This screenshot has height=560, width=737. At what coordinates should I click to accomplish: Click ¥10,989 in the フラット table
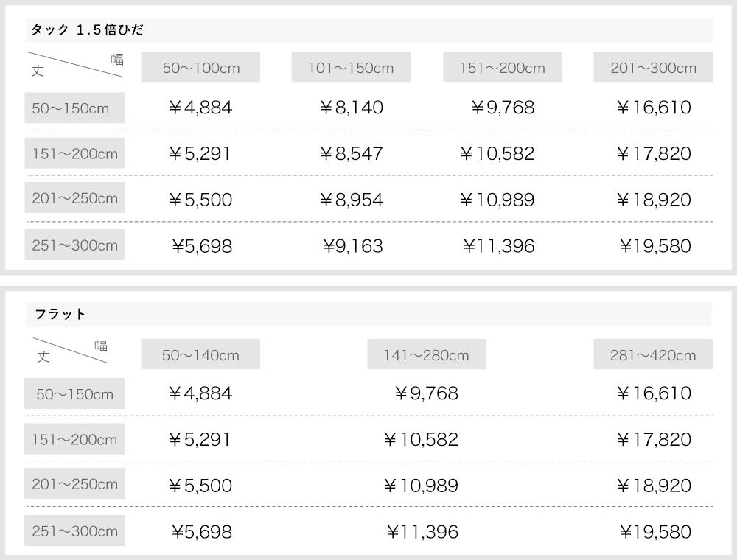pyautogui.click(x=421, y=486)
